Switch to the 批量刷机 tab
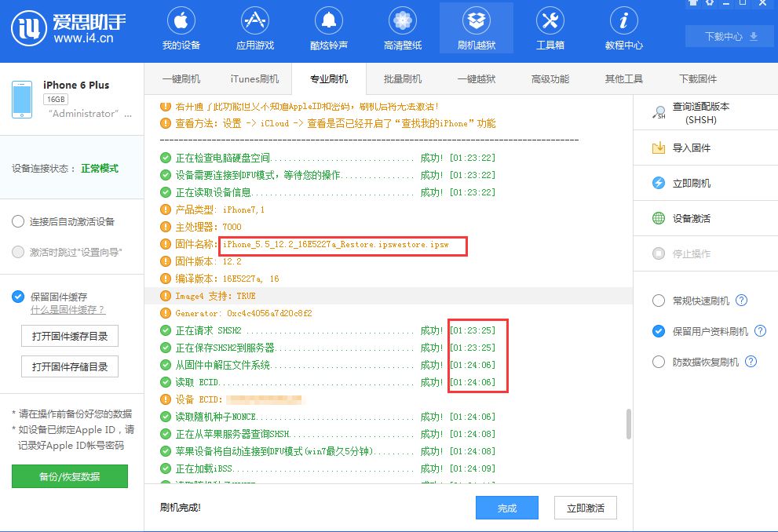778x532 pixels. pos(402,78)
